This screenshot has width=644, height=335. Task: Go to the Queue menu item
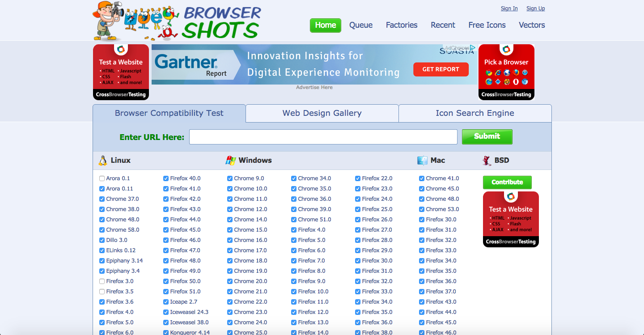(361, 25)
